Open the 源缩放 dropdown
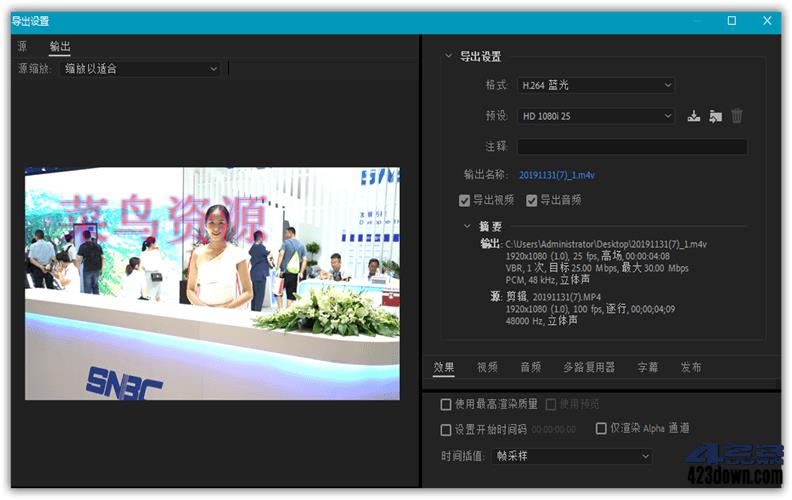This screenshot has height=500, width=792. tap(142, 69)
